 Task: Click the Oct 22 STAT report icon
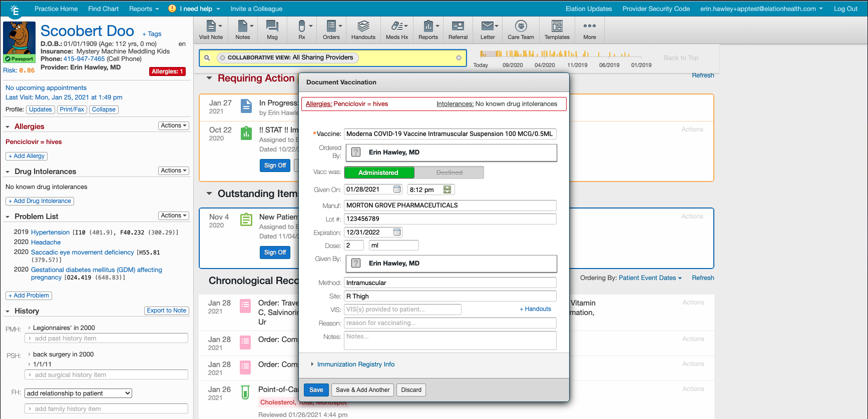click(246, 133)
